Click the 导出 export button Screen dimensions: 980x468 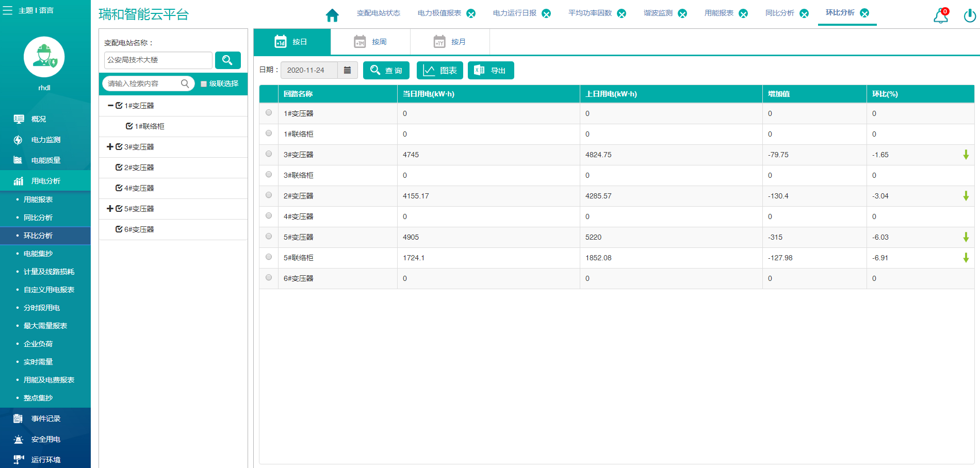click(491, 71)
